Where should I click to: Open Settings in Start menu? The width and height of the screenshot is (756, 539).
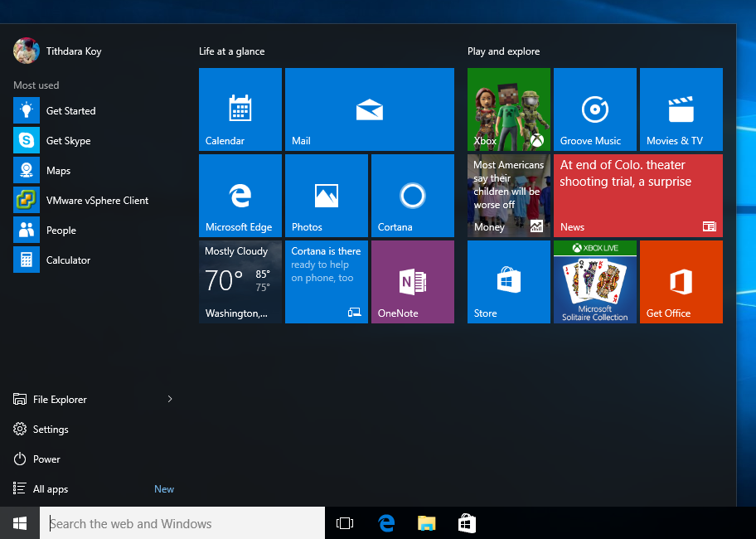coord(41,429)
